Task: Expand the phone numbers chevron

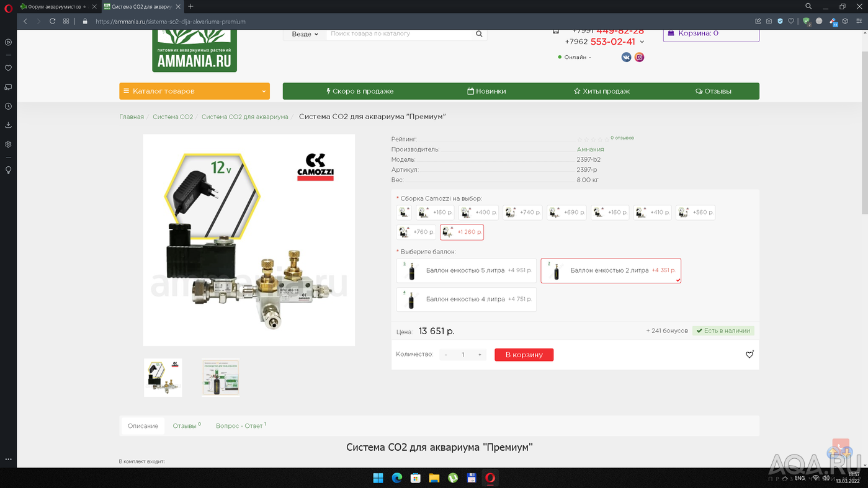Action: pos(642,42)
